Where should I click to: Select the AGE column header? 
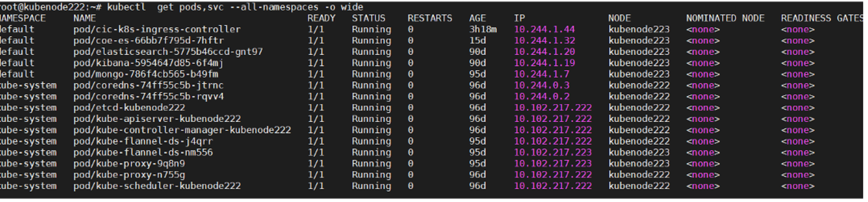click(478, 18)
